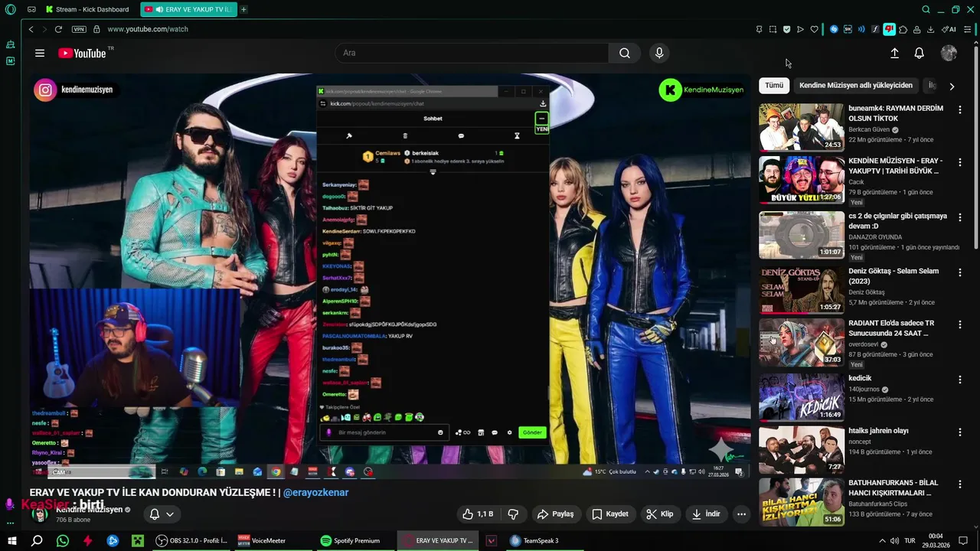The height and width of the screenshot is (551, 980).
Task: Open options for RADIANT Elo'da sadece TR video
Action: (x=959, y=324)
